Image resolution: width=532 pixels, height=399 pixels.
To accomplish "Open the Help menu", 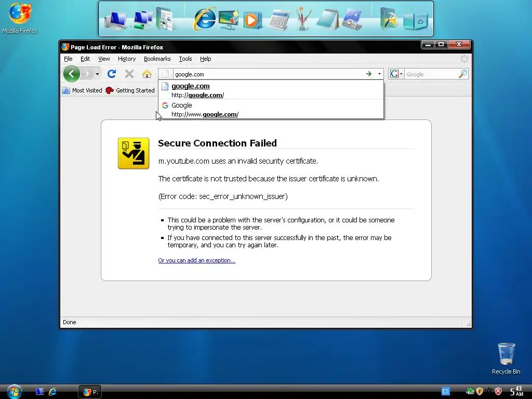I will coord(205,59).
